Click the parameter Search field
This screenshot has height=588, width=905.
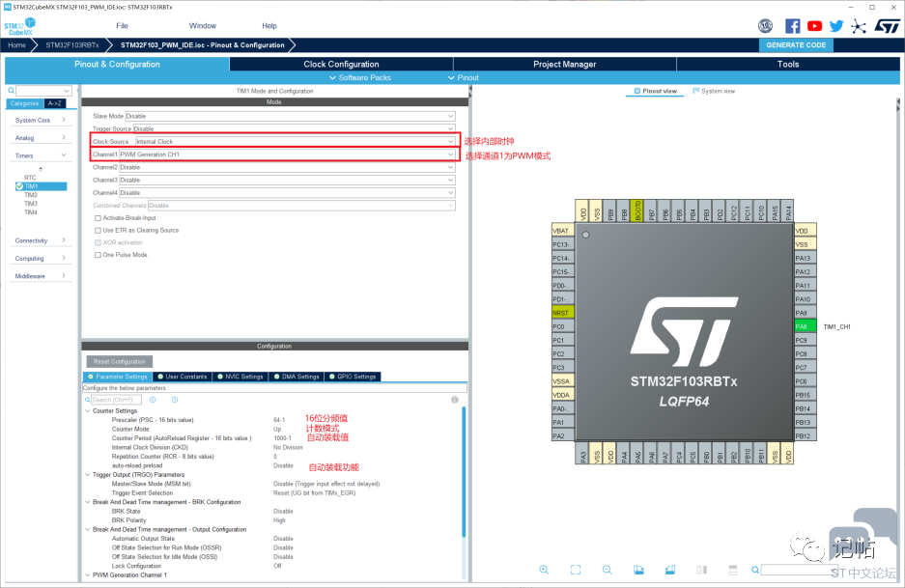coord(117,400)
